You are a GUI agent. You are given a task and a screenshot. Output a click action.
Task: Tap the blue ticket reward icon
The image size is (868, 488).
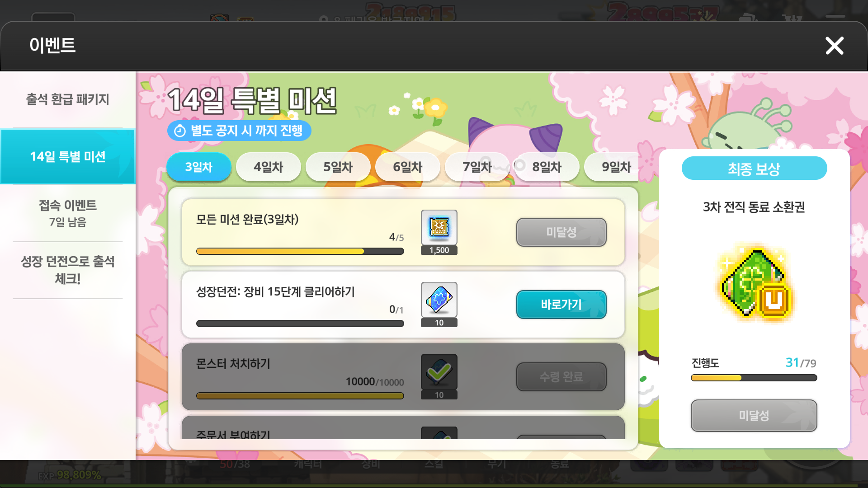[439, 300]
